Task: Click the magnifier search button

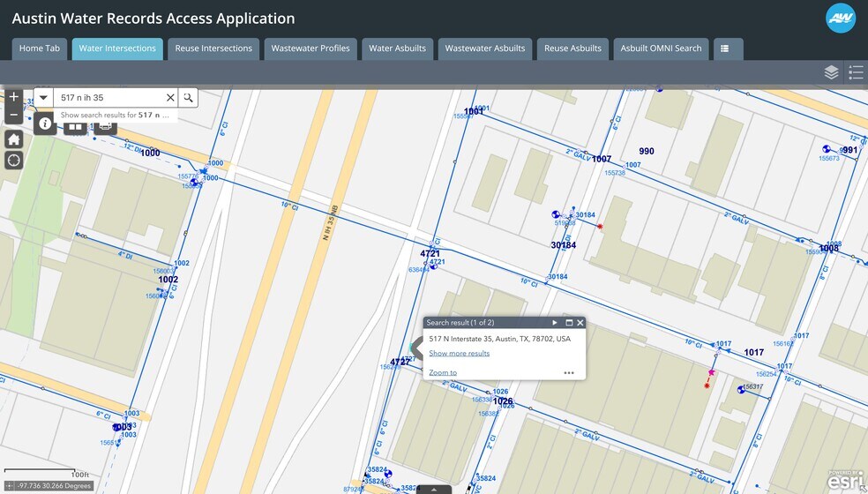Action: (x=189, y=98)
